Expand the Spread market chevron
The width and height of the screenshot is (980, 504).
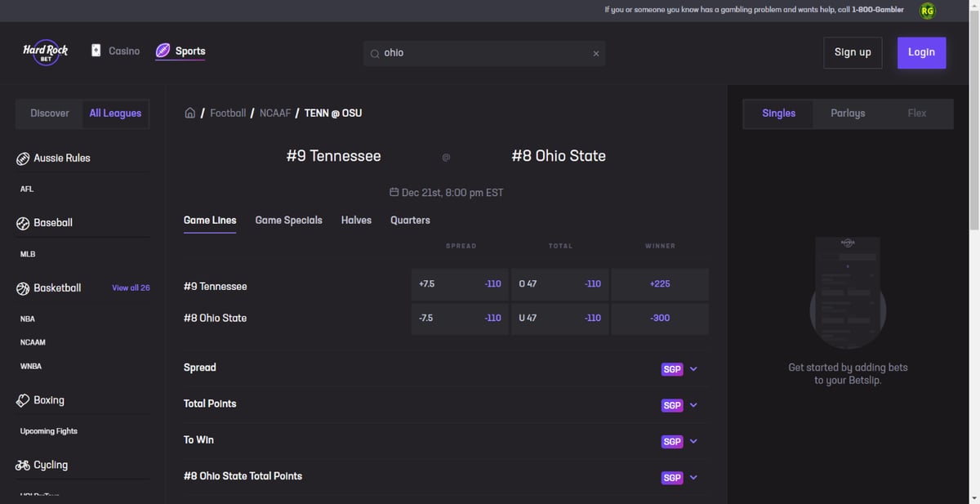click(x=693, y=369)
